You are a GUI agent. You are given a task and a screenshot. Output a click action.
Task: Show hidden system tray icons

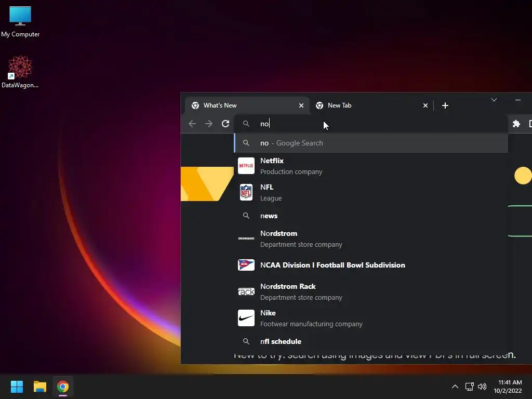455,387
